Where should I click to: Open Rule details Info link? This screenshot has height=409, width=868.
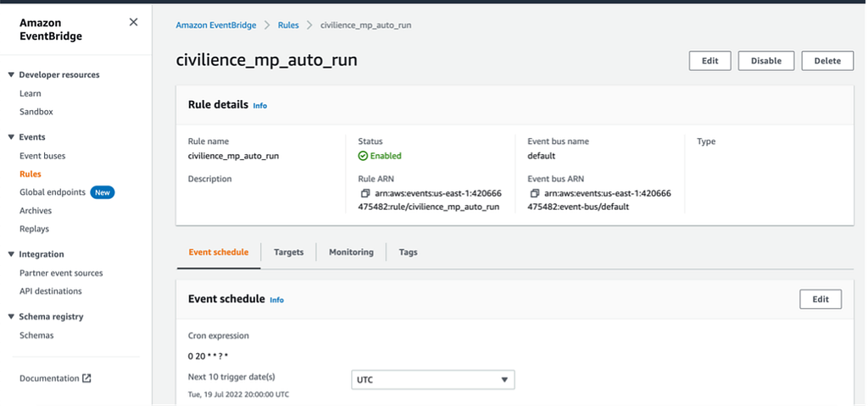click(259, 106)
